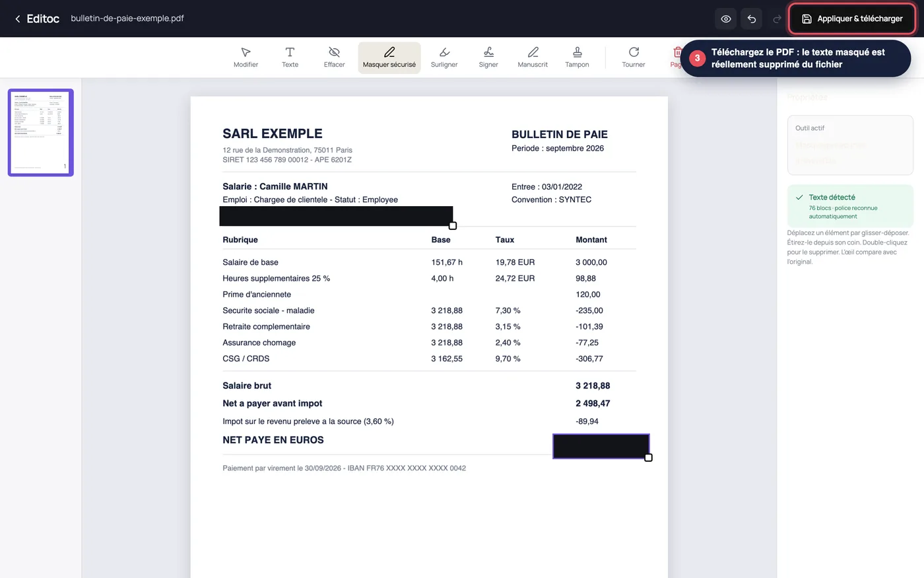Select the wide black redaction under Emploi line
This screenshot has height=578, width=924.
(x=336, y=216)
